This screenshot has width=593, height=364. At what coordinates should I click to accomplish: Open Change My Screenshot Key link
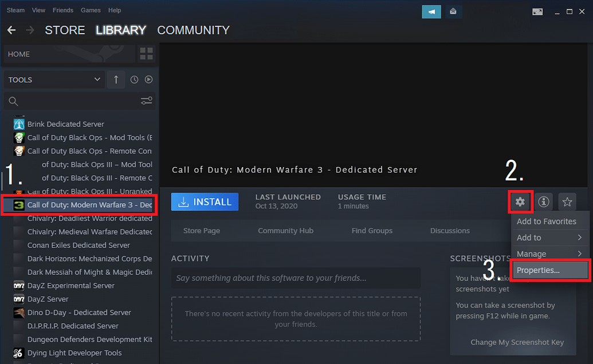[x=517, y=342]
